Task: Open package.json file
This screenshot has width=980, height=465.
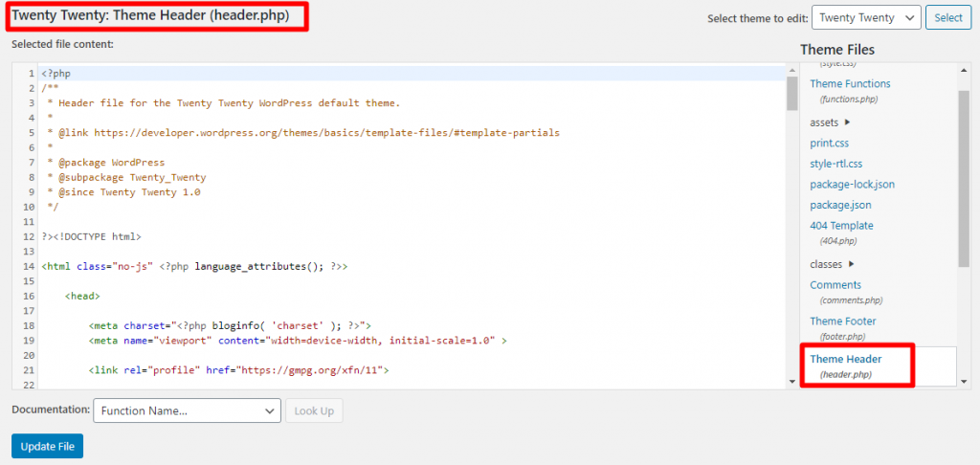Action: click(x=840, y=205)
